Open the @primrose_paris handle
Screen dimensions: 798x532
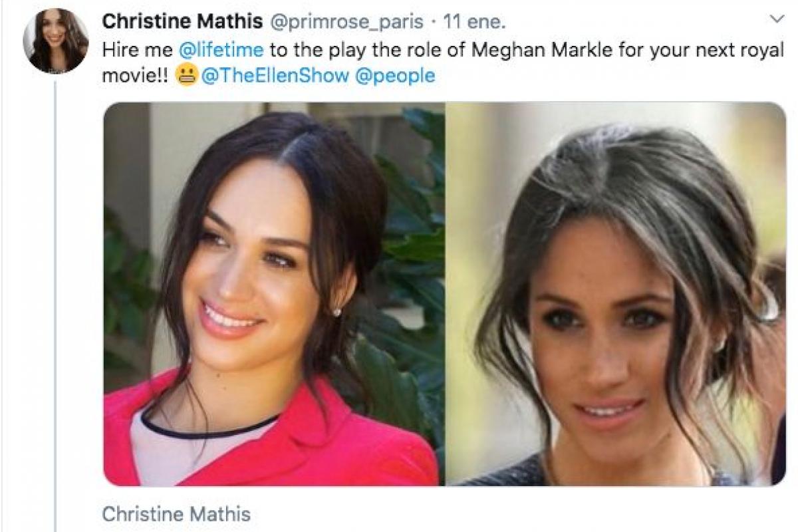click(346, 21)
